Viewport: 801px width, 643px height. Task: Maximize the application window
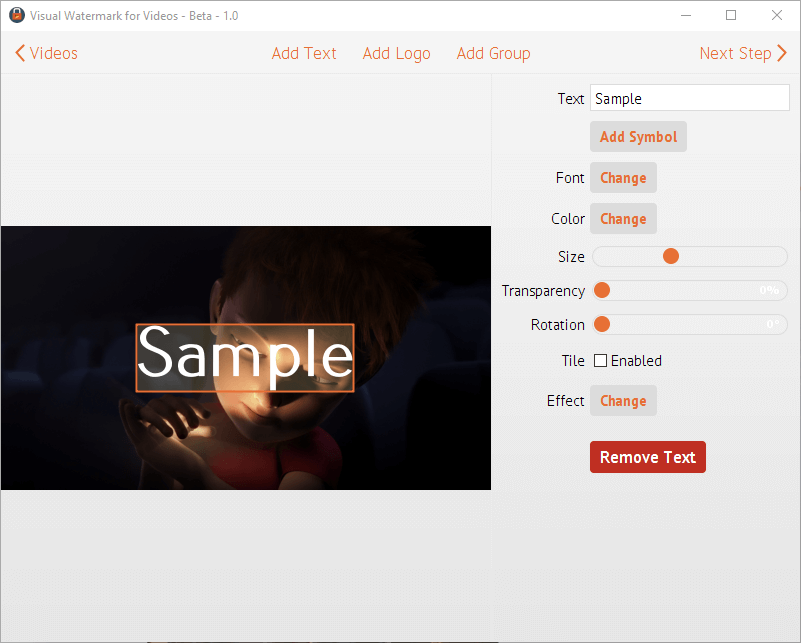pyautogui.click(x=731, y=16)
